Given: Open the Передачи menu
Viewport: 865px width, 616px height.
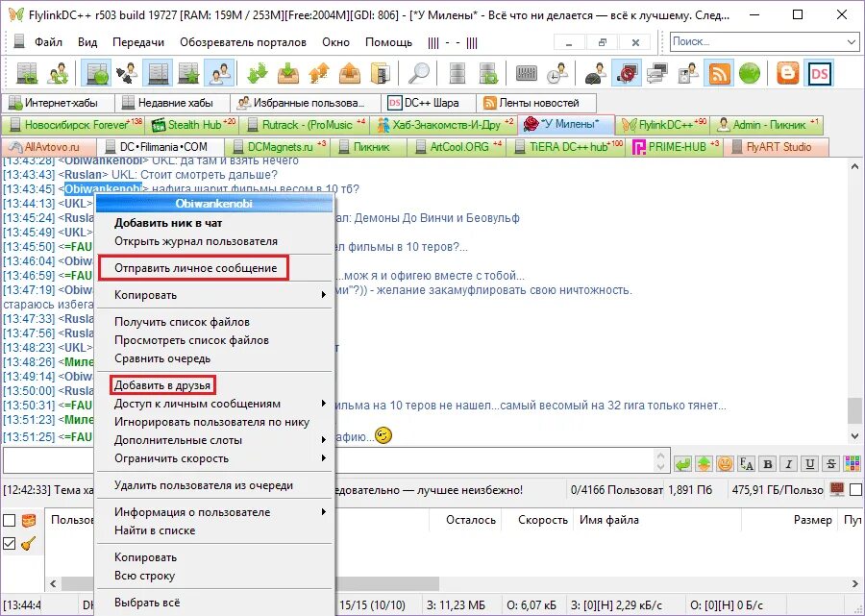Looking at the screenshot, I should 138,42.
